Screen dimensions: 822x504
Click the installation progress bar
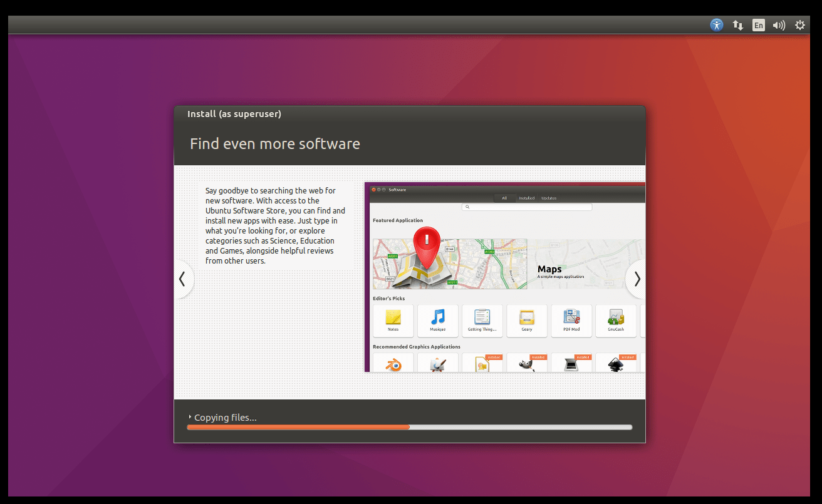[410, 427]
